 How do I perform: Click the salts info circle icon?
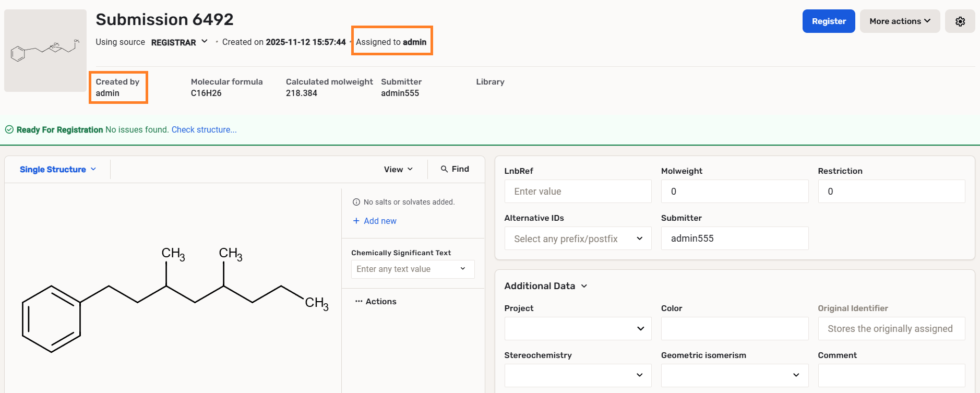[x=356, y=202]
